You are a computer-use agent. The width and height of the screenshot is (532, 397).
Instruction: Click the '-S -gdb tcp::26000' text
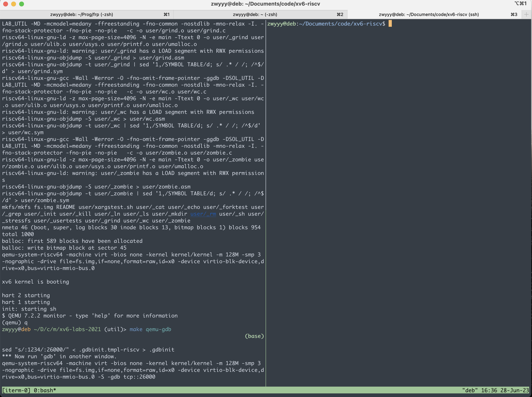(x=127, y=377)
